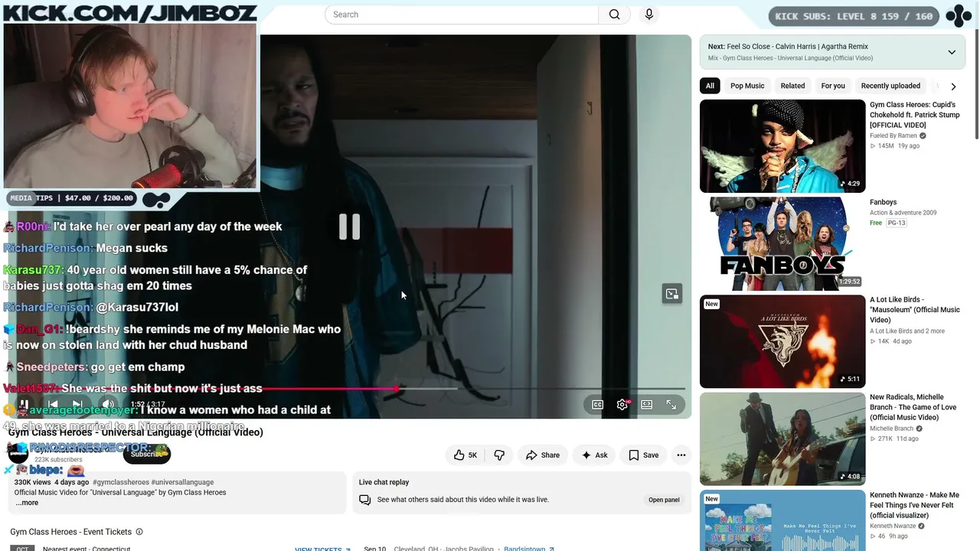This screenshot has height=551, width=980.
Task: Click the '330K views' text in description
Action: click(x=32, y=483)
